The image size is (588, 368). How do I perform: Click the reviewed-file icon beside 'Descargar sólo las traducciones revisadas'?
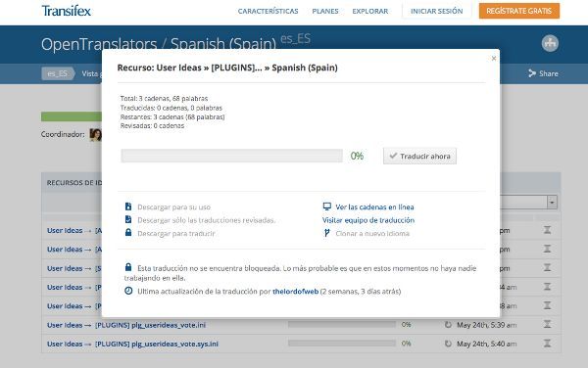tap(128, 220)
